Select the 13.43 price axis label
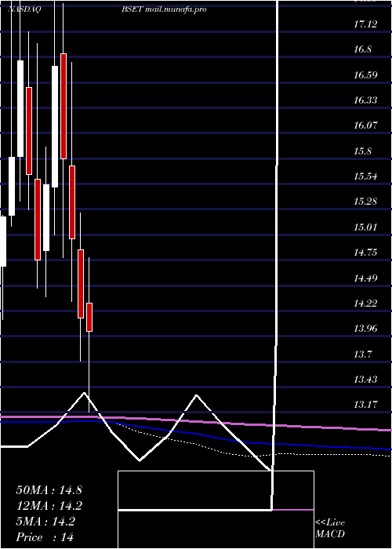The height and width of the screenshot is (549, 392). coord(366,380)
